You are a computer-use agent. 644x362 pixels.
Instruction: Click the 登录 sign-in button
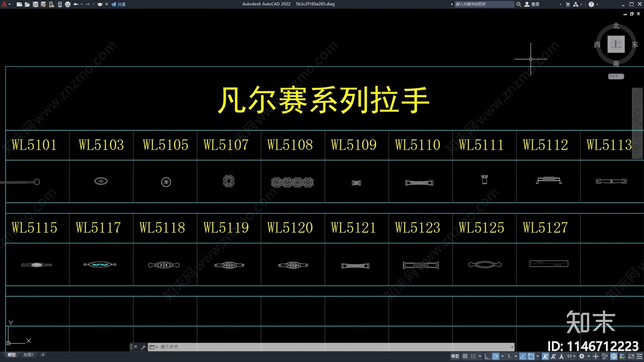[x=532, y=4]
